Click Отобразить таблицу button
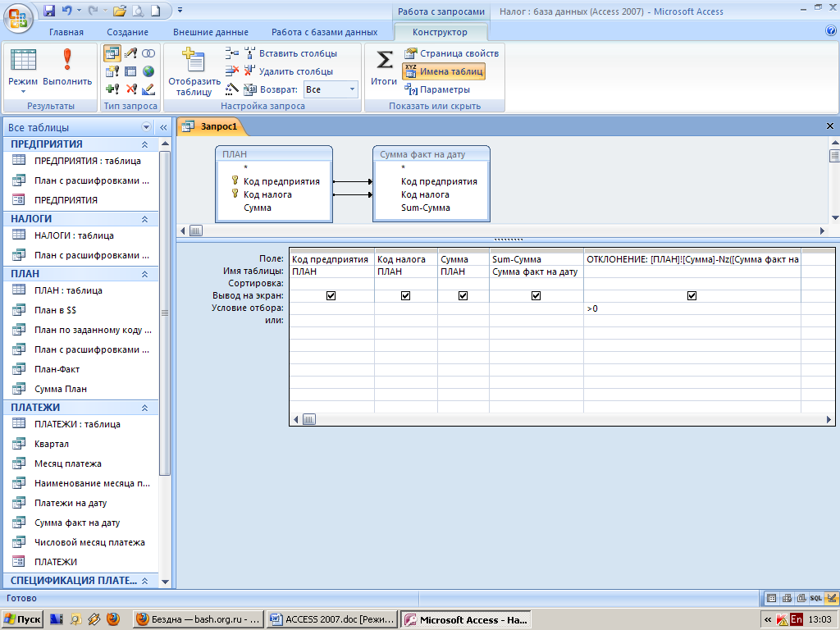Screen dimensions: 840x630 194,72
